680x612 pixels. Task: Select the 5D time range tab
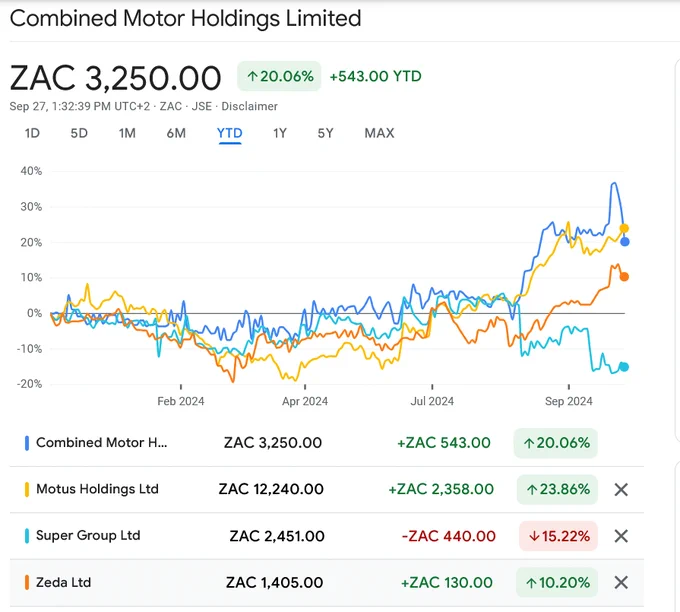(79, 133)
